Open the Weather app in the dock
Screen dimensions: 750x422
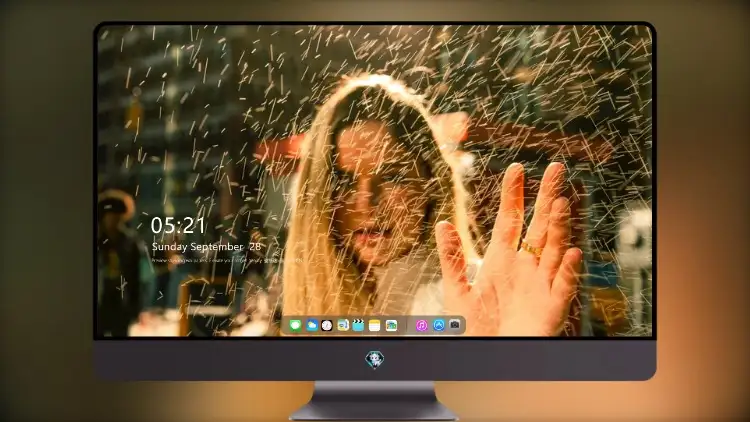click(x=311, y=325)
